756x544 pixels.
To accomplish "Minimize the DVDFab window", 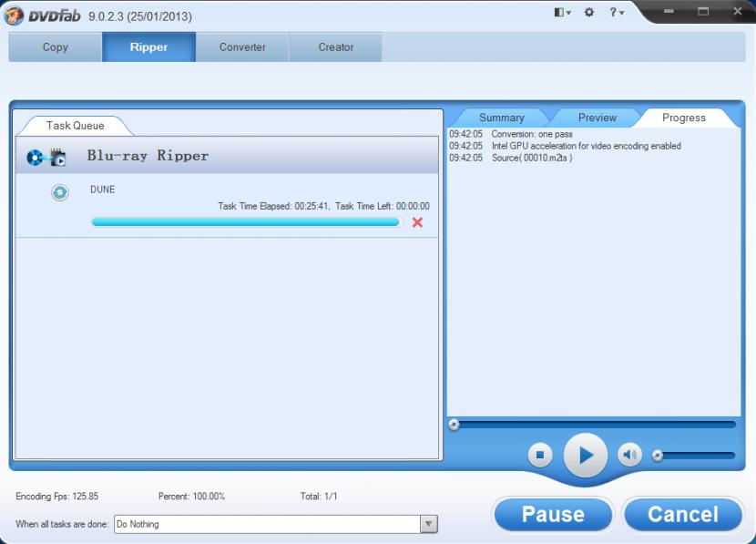I will (x=669, y=11).
